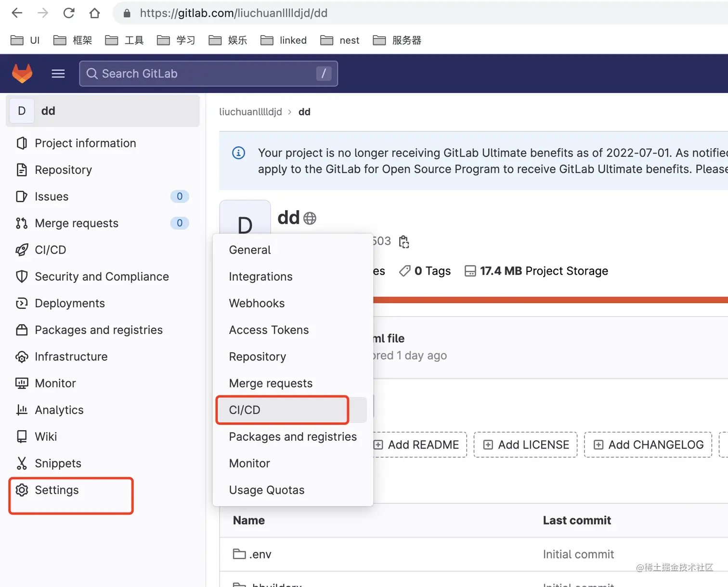Open the 学习 bookmarks folder
728x587 pixels.
point(176,40)
